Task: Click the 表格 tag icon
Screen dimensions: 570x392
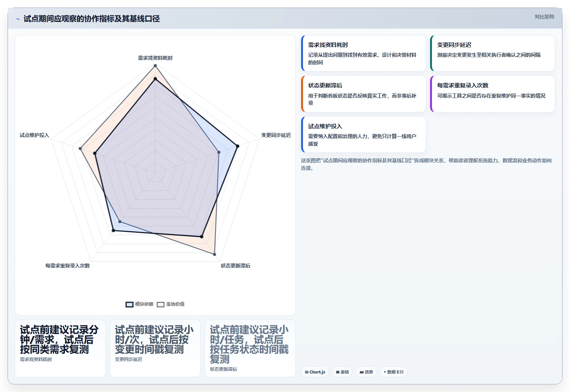Action: pos(338,372)
